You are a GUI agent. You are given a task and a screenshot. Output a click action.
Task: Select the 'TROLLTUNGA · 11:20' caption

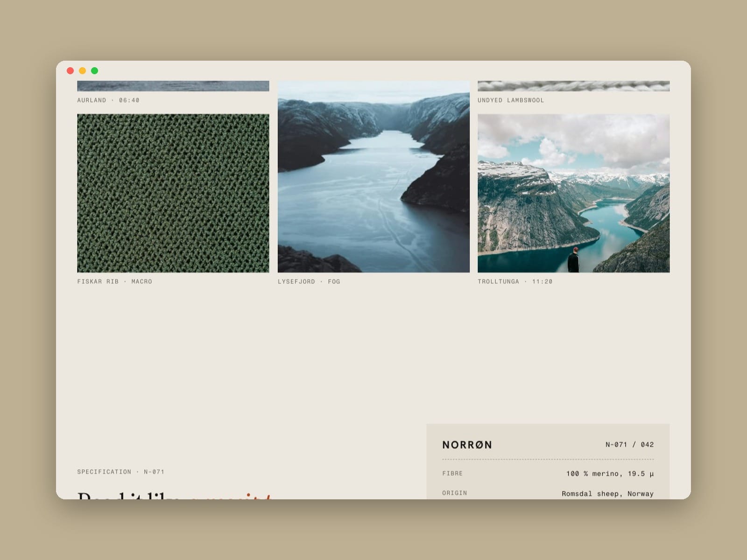pyautogui.click(x=515, y=281)
